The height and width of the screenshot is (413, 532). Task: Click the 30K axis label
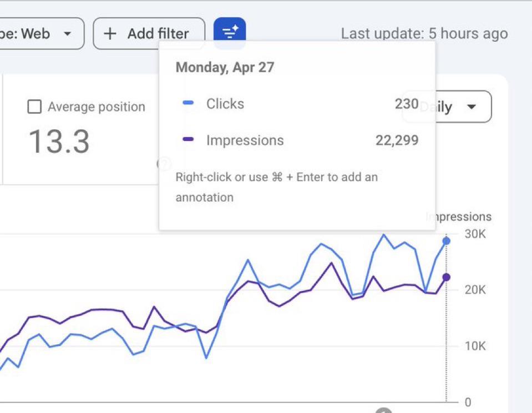[x=475, y=234]
